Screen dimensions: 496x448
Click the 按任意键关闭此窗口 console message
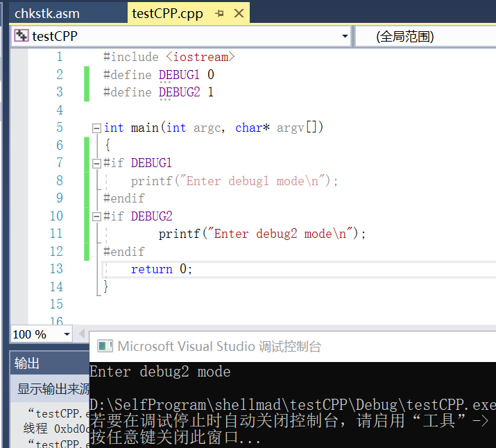(x=176, y=438)
